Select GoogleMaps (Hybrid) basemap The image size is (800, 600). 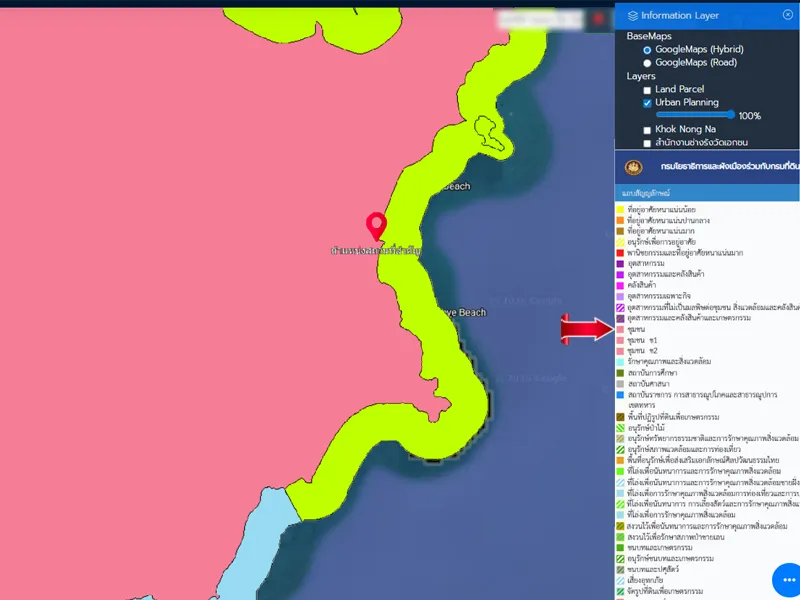pos(647,49)
